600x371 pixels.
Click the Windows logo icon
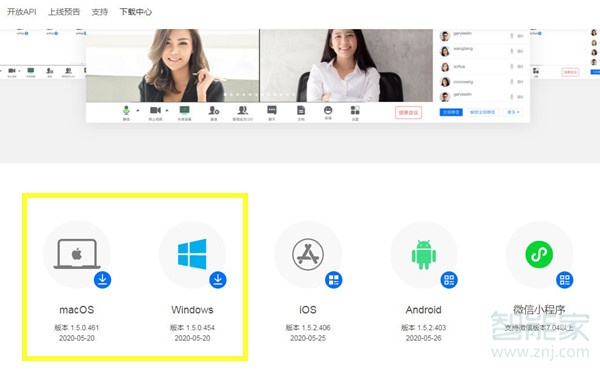tap(192, 254)
